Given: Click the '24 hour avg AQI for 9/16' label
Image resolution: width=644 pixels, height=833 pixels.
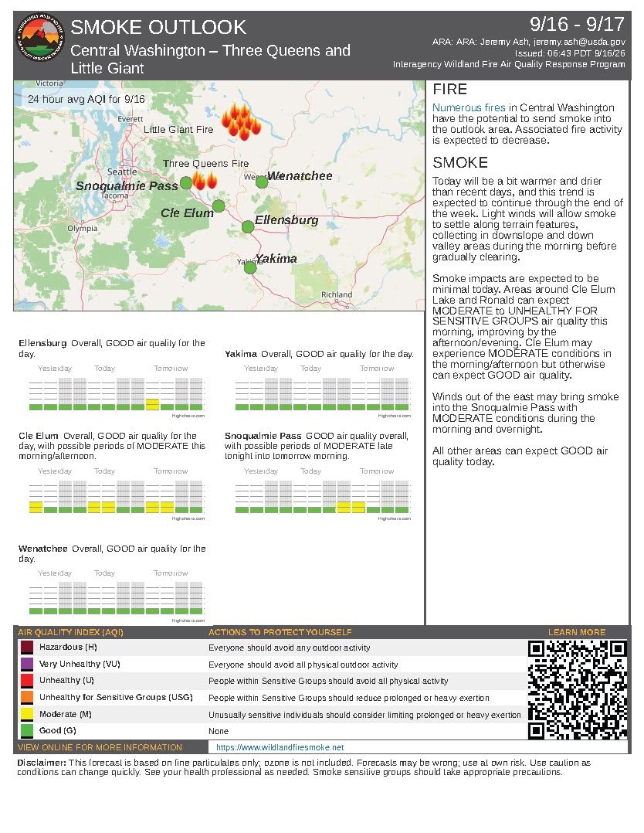Looking at the screenshot, I should click(86, 100).
